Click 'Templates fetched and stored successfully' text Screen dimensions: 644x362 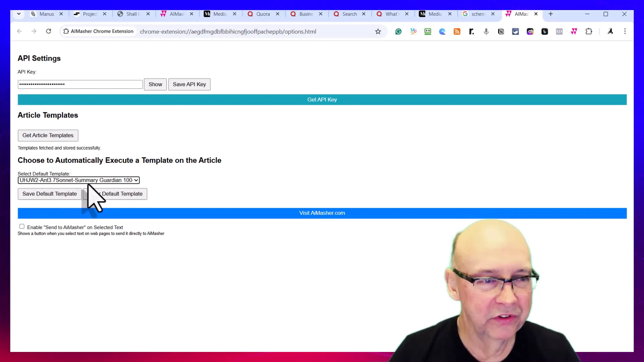[59, 148]
